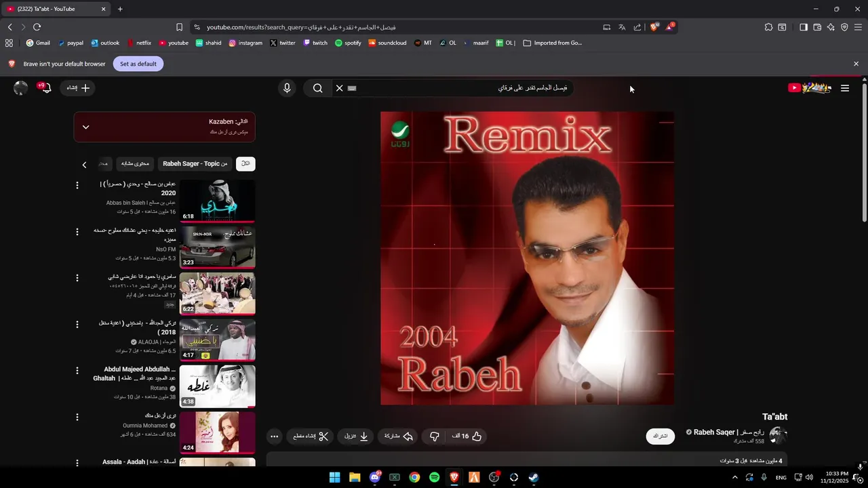This screenshot has height=488, width=868.
Task: Clear the YouTube search query
Action: click(x=339, y=88)
